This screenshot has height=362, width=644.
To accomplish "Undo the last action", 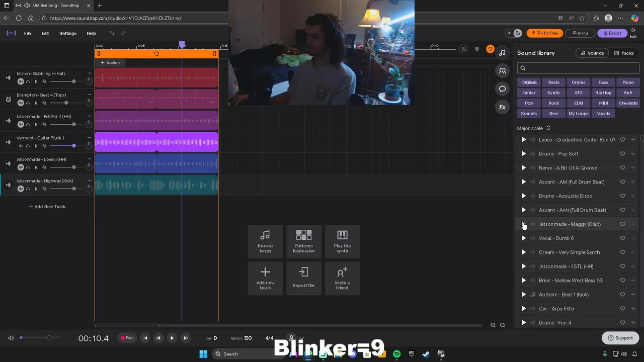I will click(112, 33).
